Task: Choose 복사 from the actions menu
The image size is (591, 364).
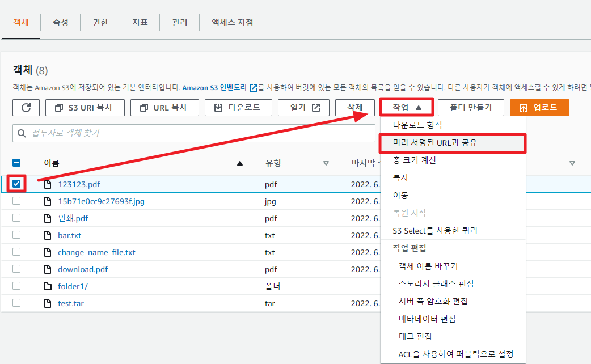Action: tap(453, 178)
